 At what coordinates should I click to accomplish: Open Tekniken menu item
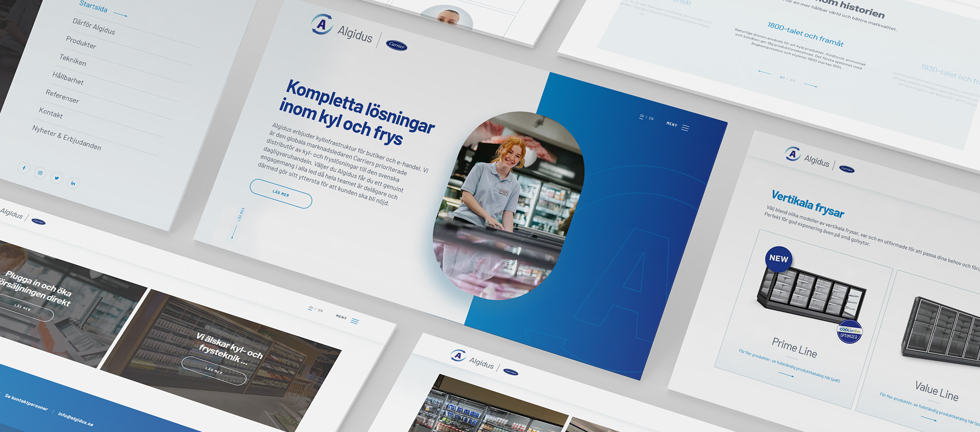pos(73,60)
